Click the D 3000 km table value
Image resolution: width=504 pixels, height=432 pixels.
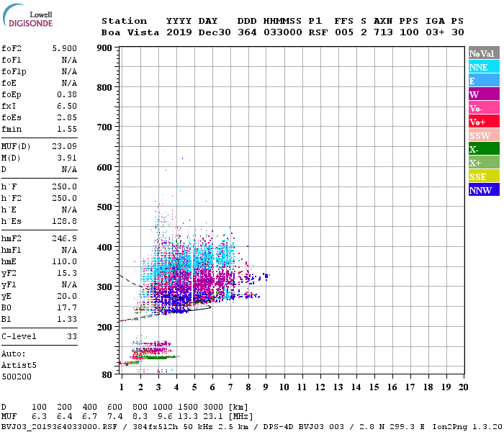(213, 407)
